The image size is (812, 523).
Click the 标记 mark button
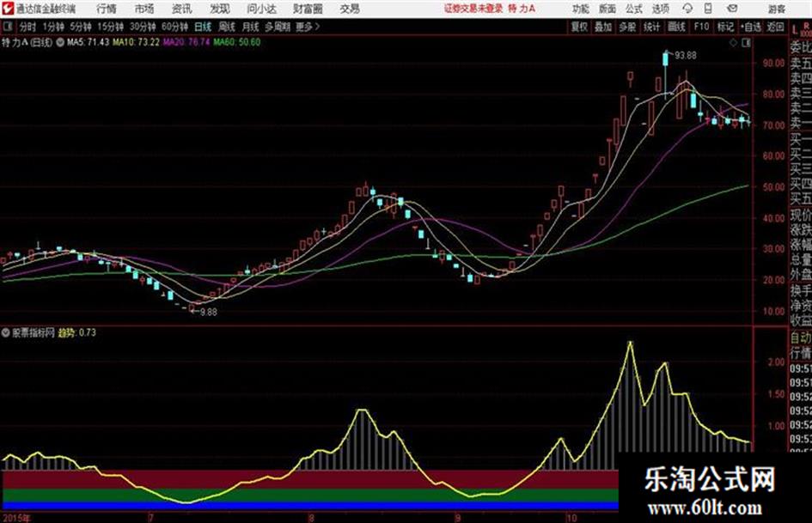point(725,27)
